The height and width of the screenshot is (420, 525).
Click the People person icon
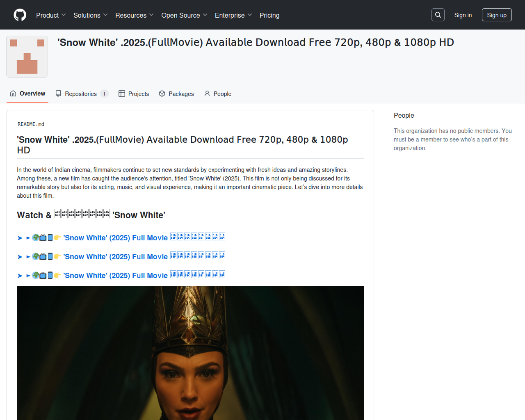tap(207, 94)
